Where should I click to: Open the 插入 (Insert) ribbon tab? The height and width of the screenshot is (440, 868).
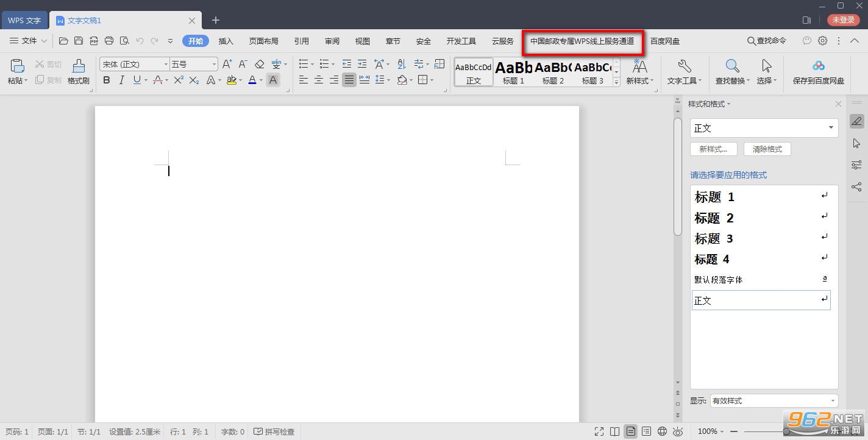(226, 41)
